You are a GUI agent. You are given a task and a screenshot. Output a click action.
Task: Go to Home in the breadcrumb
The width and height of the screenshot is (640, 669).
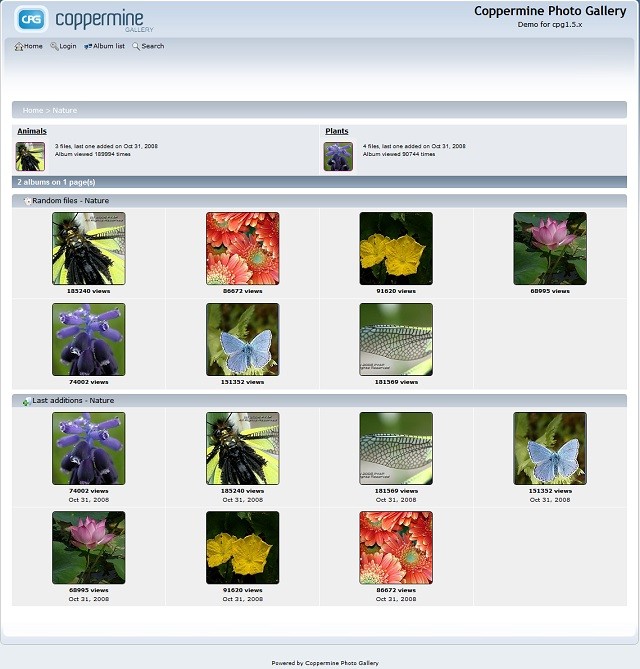coord(33,110)
